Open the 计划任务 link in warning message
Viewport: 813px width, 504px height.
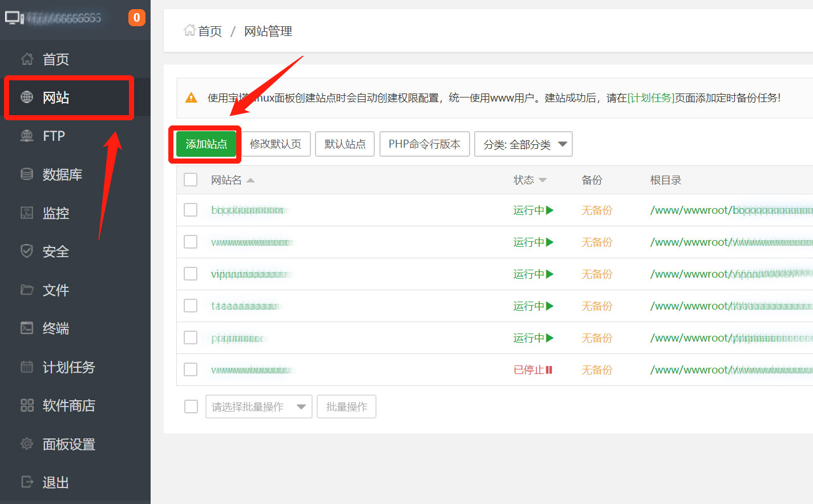(651, 97)
